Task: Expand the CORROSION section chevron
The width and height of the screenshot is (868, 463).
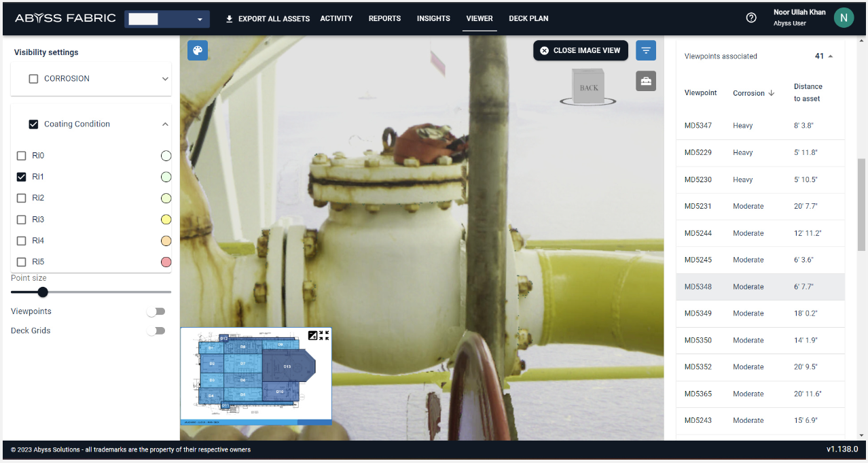Action: 164,79
